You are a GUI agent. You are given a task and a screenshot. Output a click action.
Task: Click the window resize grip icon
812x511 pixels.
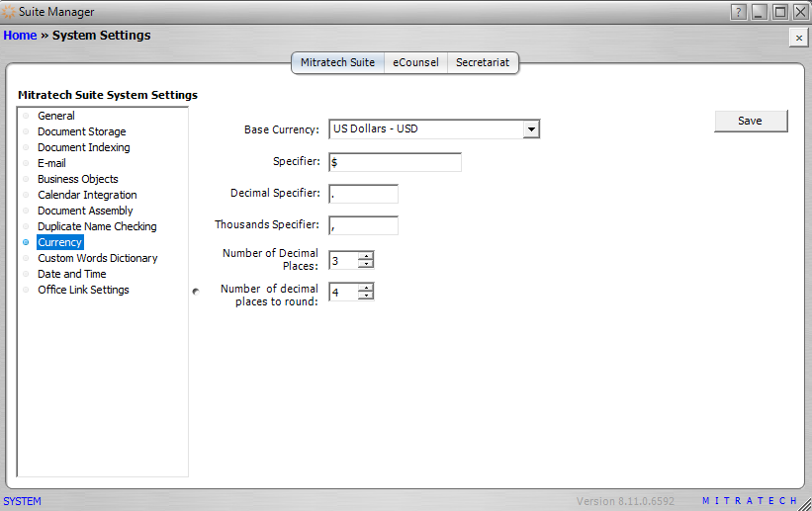[805, 504]
